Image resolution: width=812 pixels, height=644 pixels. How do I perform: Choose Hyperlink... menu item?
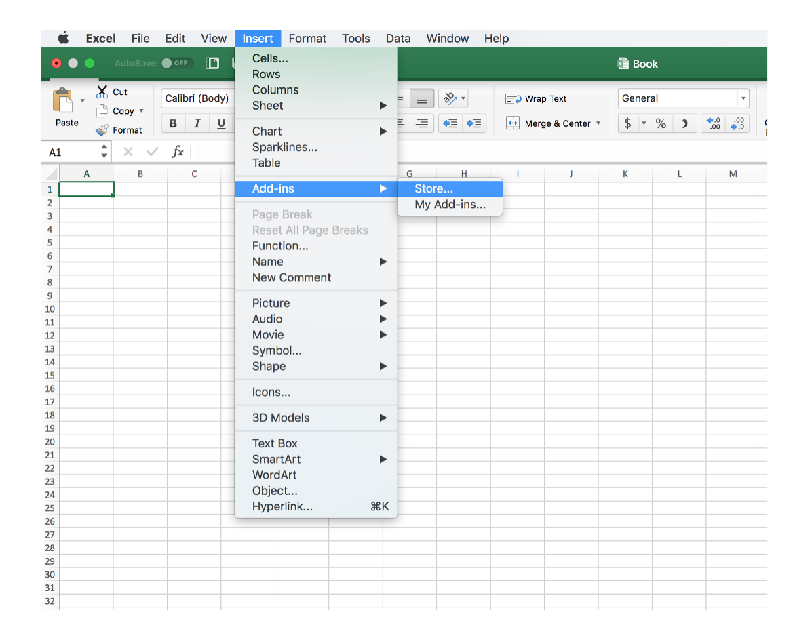pyautogui.click(x=316, y=507)
